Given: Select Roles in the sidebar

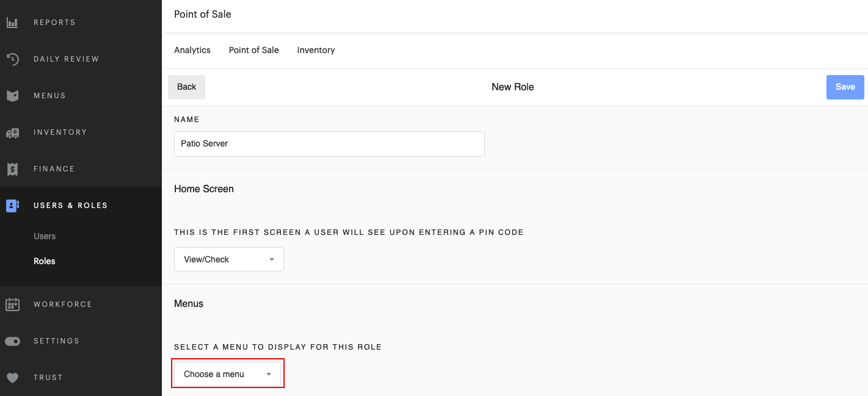Looking at the screenshot, I should 45,261.
